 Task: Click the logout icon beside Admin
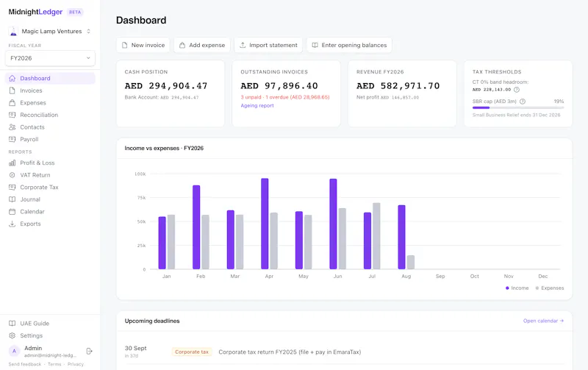89,351
